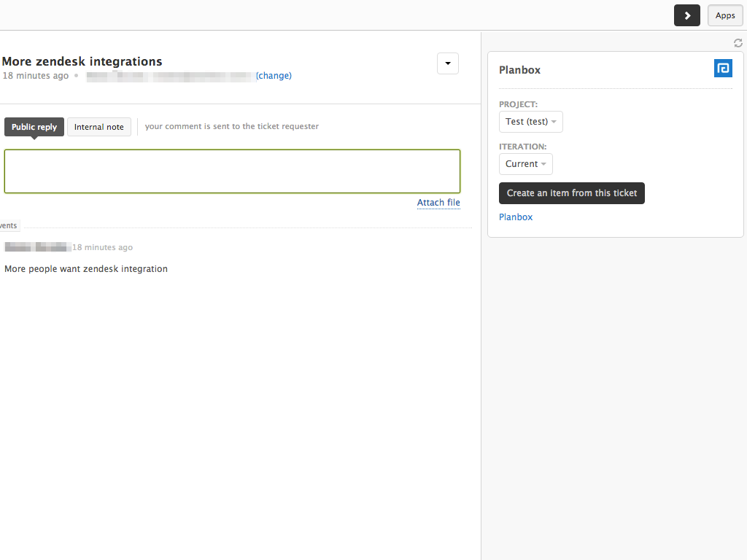This screenshot has height=560, width=747.
Task: Click the Planbox panel heading
Action: [519, 70]
